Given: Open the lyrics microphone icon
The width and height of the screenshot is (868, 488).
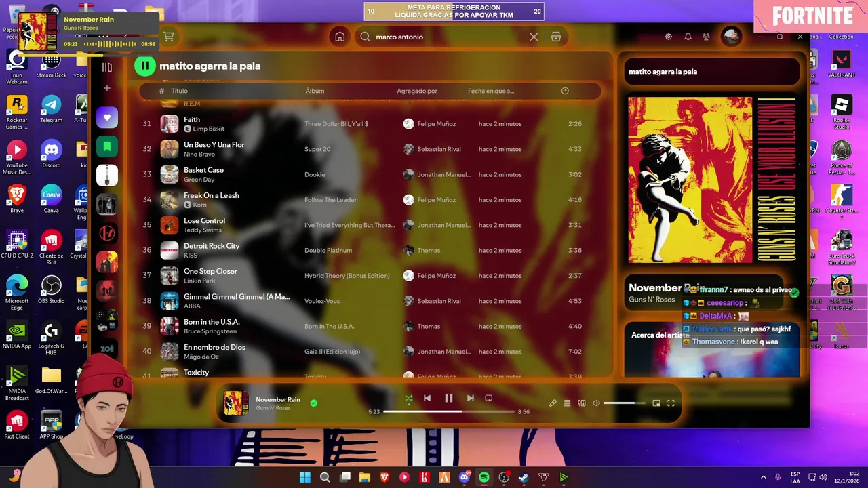Looking at the screenshot, I should [x=553, y=403].
